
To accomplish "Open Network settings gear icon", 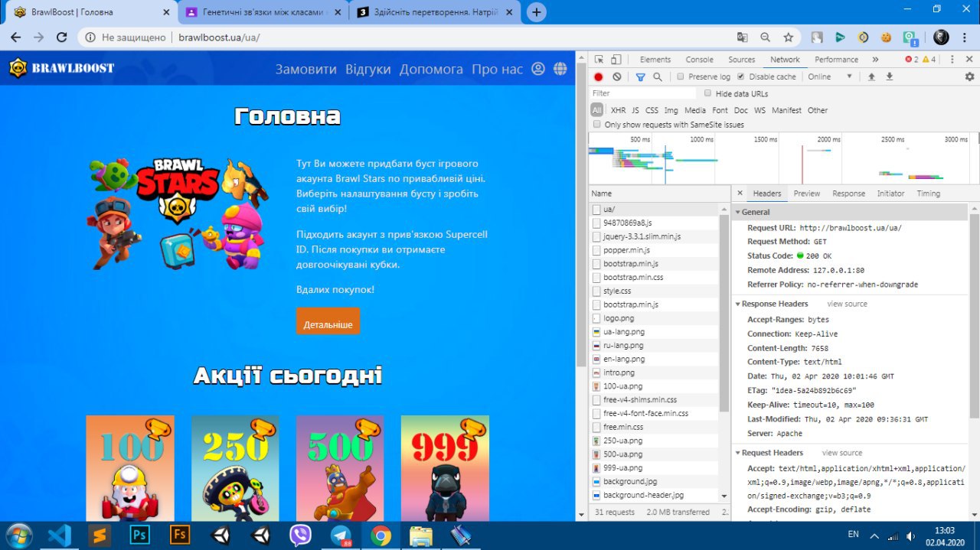I will 969,76.
